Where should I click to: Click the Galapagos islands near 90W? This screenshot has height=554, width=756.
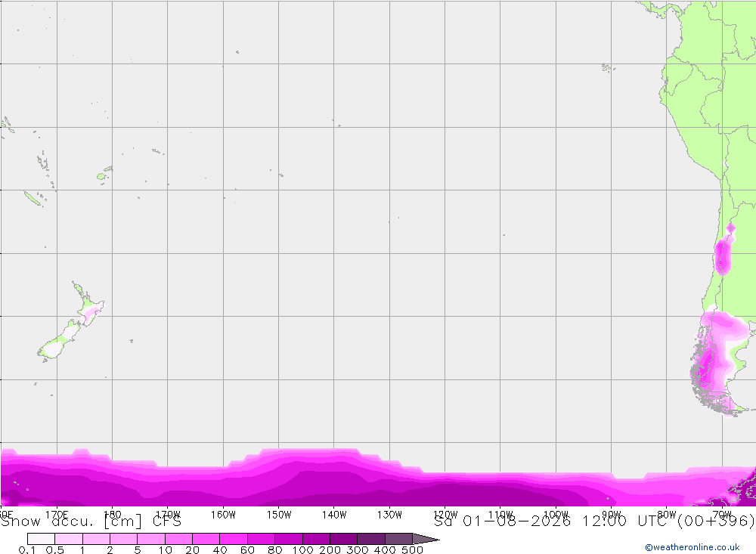point(606,67)
